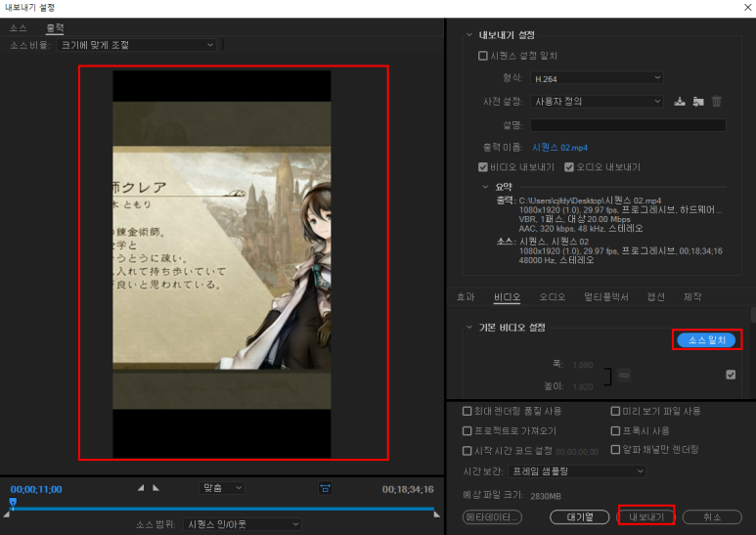
Task: Click the 대기열 queue button
Action: point(580,517)
